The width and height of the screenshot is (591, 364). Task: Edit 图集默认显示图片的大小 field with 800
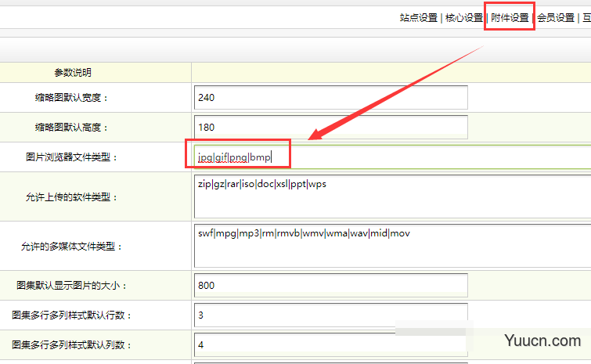[331, 285]
